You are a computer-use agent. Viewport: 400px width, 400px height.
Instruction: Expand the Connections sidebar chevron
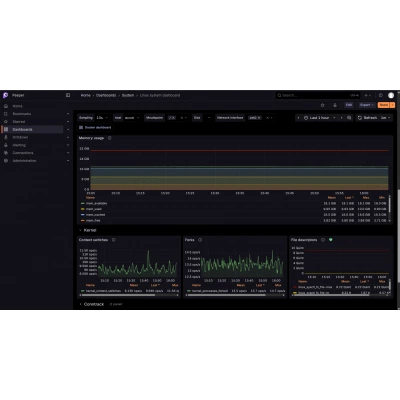(68, 153)
